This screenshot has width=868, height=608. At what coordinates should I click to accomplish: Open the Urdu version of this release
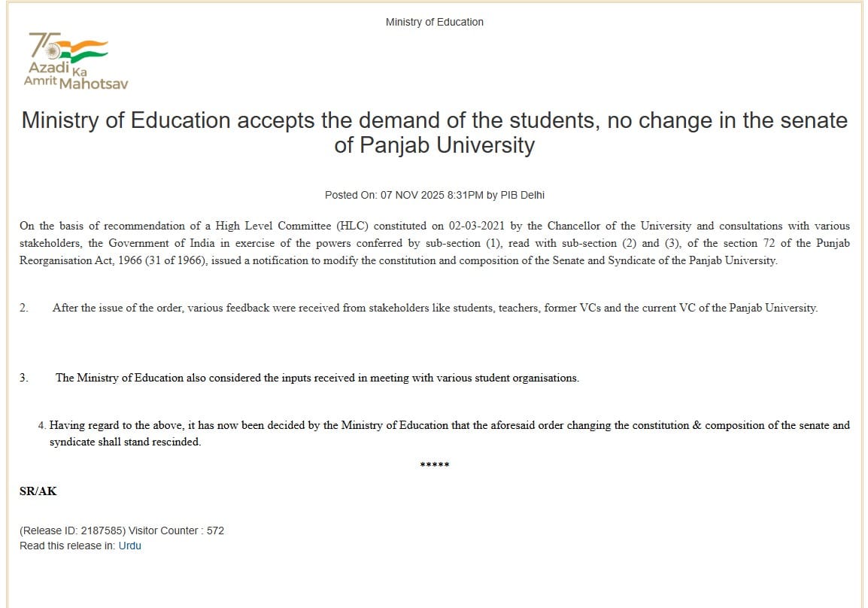[x=129, y=546]
